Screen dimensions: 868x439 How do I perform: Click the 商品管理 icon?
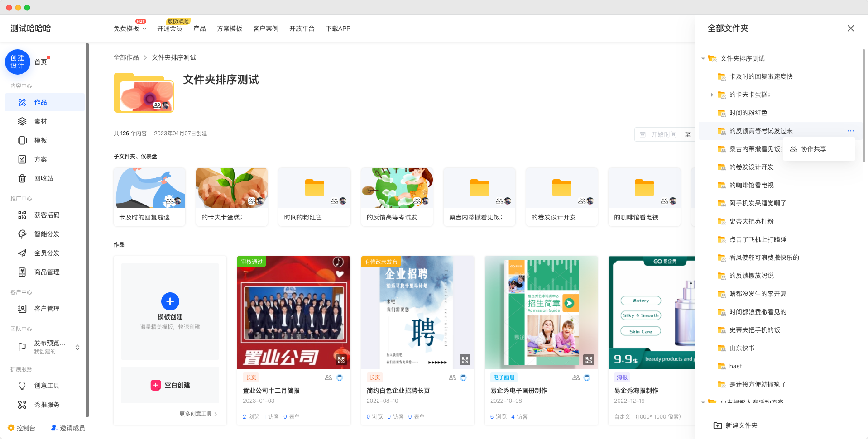click(x=22, y=272)
